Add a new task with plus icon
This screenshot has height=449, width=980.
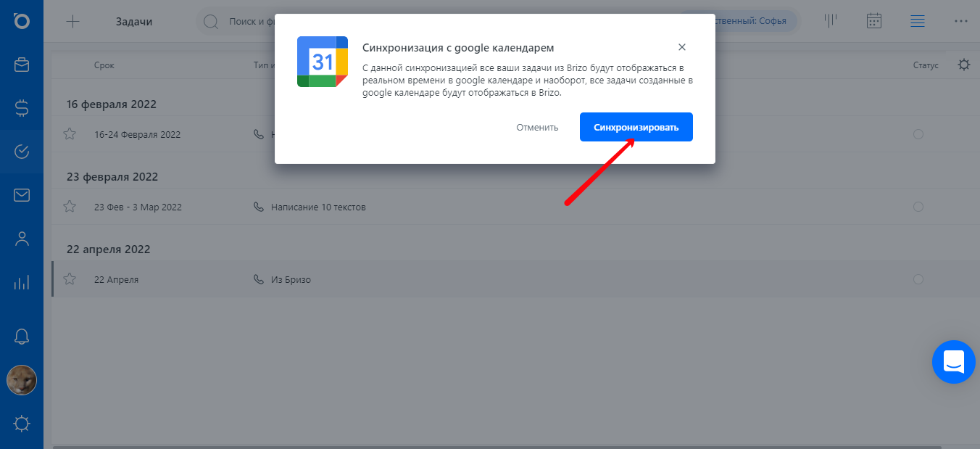point(72,21)
